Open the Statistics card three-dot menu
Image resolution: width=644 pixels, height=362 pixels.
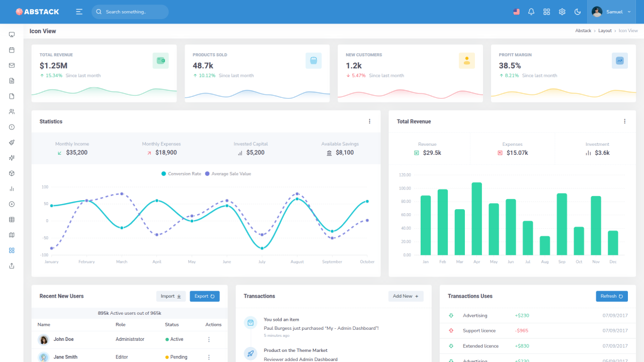pos(369,121)
